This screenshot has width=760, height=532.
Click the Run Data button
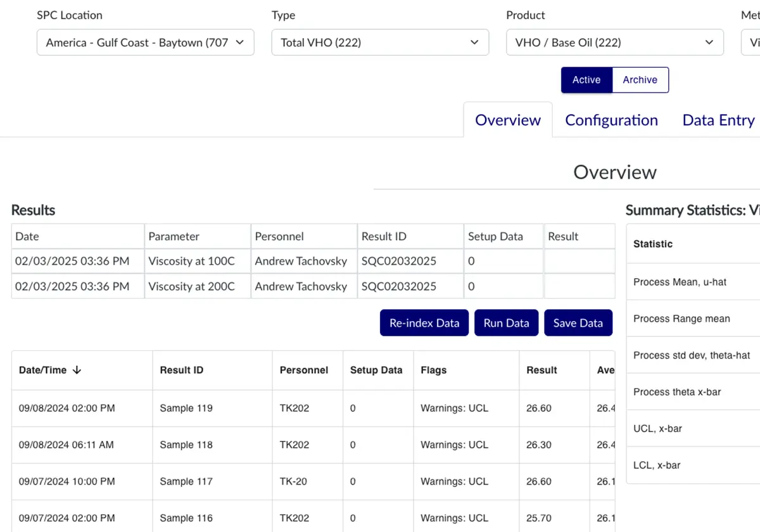click(506, 323)
